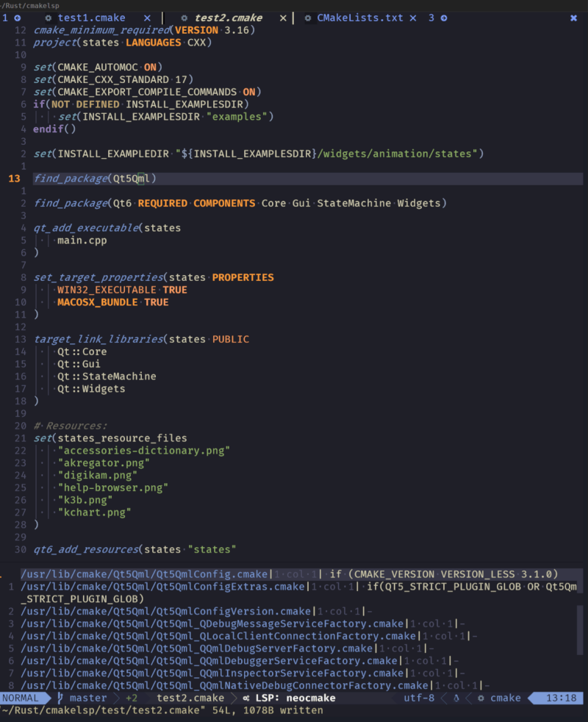Screen dimensions: 588x722
Task: Click the X icon at the far right of the bufferline
Action: (x=573, y=18)
